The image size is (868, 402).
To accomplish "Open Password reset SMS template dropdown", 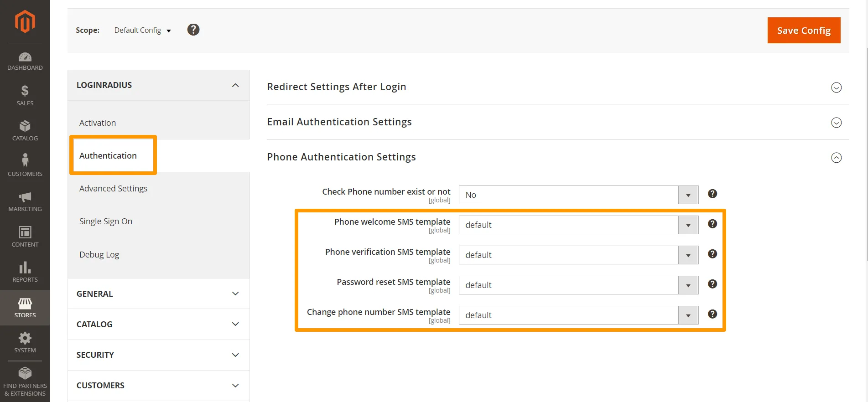I will 578,285.
